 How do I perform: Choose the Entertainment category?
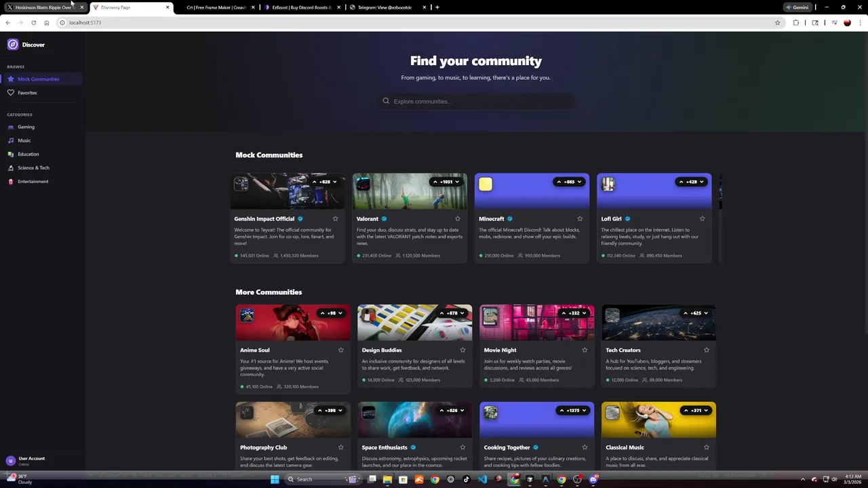tap(42, 182)
